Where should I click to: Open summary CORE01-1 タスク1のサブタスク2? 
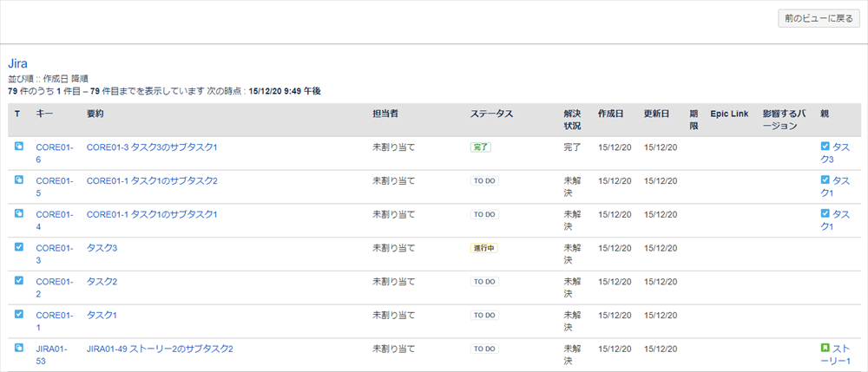[152, 180]
